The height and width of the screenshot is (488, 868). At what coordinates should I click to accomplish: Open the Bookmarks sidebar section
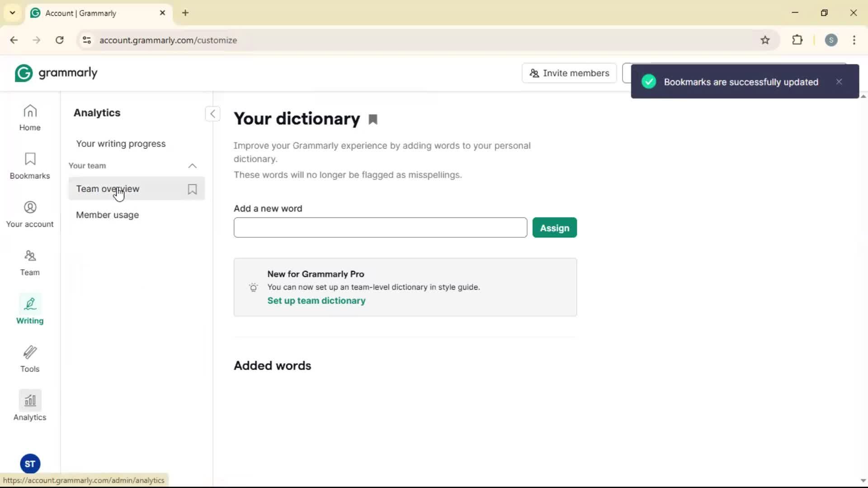[30, 166]
